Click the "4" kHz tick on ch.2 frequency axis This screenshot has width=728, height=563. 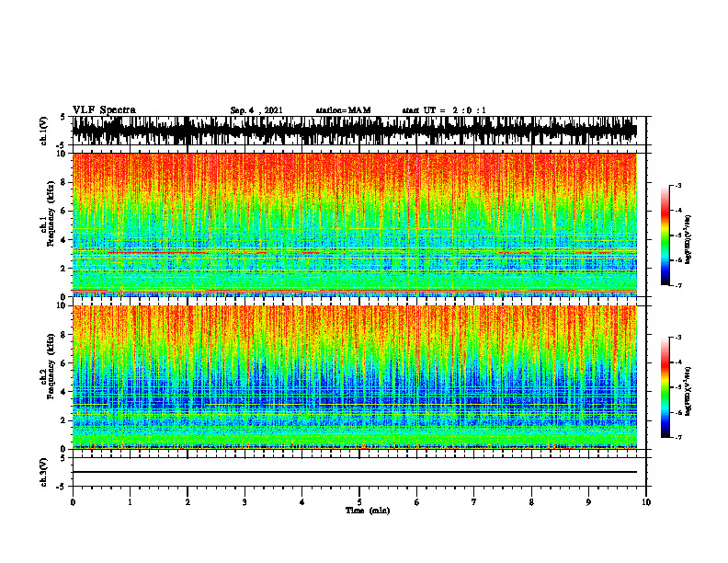click(x=63, y=392)
